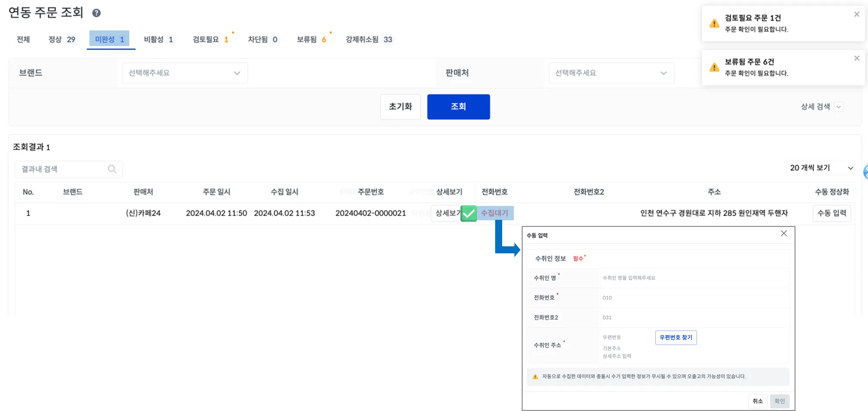Open the 브랜드 dropdown
The height and width of the screenshot is (411, 868).
pyautogui.click(x=185, y=73)
